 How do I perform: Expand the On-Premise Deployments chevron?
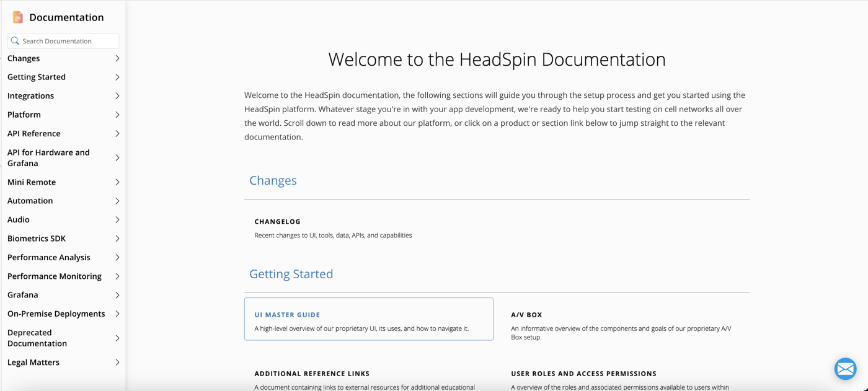click(x=117, y=314)
